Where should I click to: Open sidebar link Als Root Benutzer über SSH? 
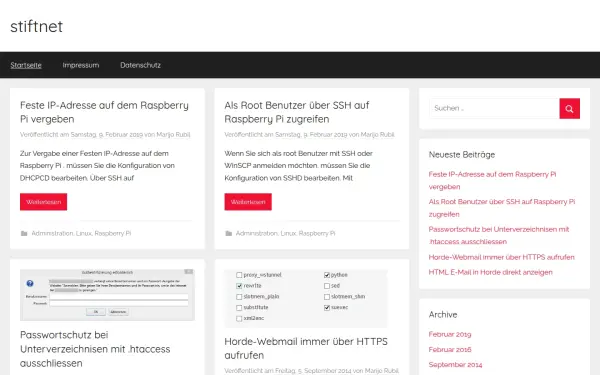(x=502, y=208)
